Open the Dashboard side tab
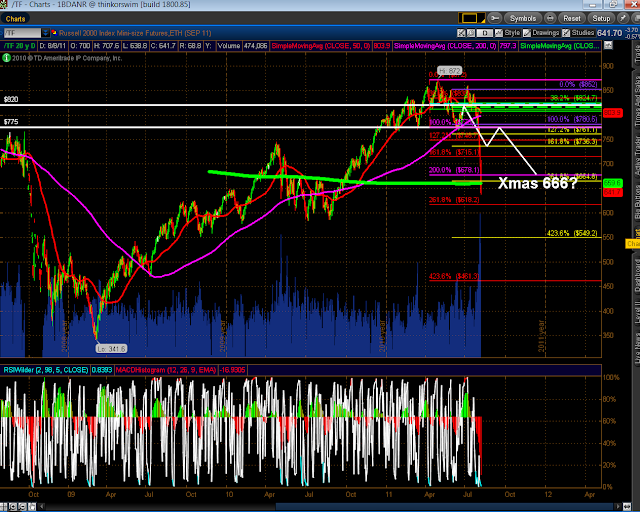The height and width of the screenshot is (512, 640). pos(636,275)
